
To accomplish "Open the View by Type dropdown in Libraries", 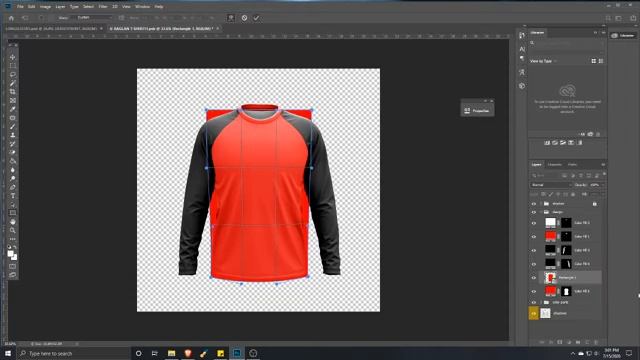I will pos(543,61).
